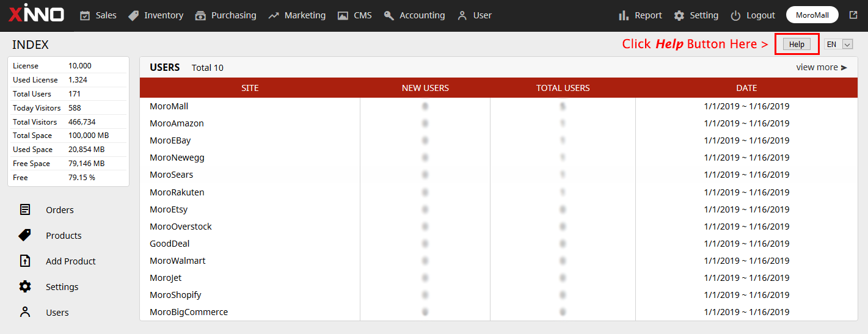Click the Report bar chart icon
868x334 pixels.
tap(624, 15)
